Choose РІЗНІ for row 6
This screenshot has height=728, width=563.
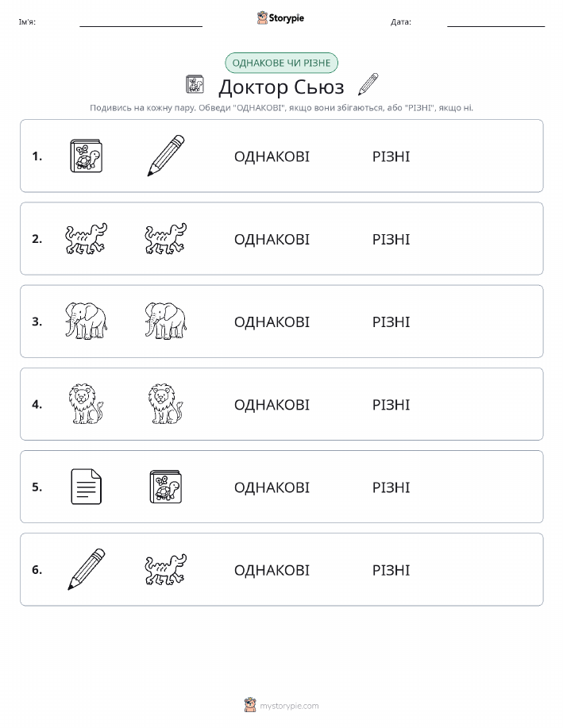click(391, 570)
